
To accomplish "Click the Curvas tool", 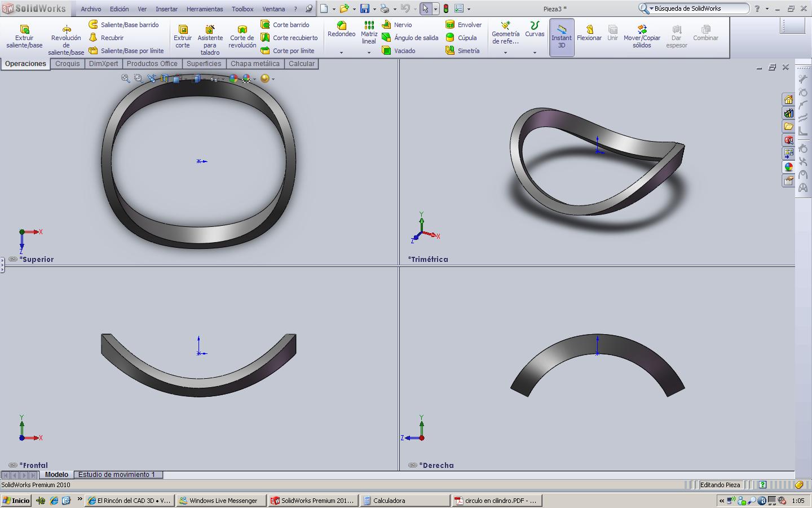I will click(x=535, y=29).
